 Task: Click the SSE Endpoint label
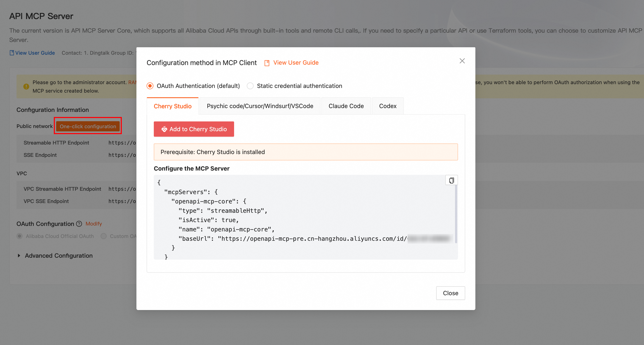coord(40,155)
